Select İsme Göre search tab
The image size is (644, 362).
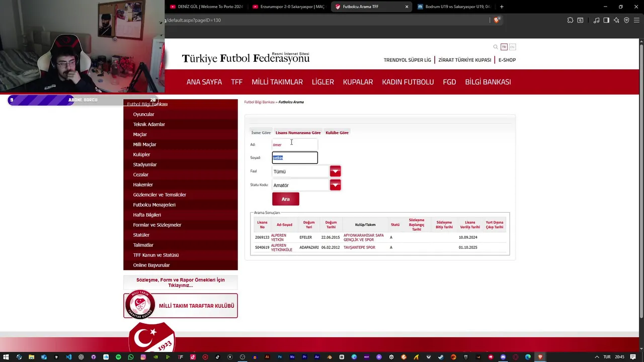pyautogui.click(x=261, y=133)
